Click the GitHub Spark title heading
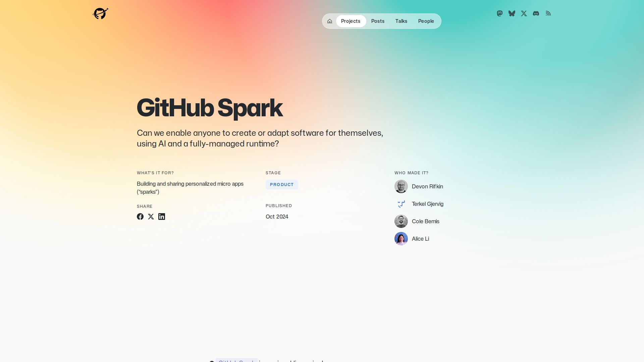Viewport: 644px width, 362px height. pyautogui.click(x=210, y=108)
